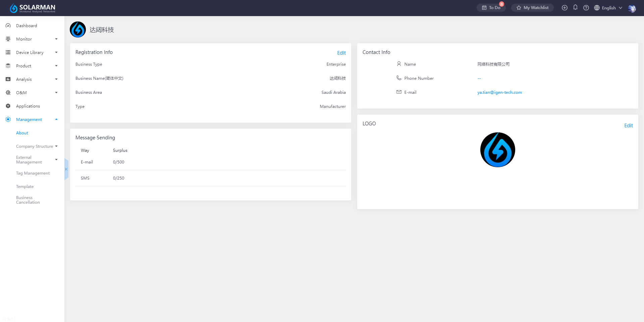644x322 pixels.
Task: Click the O&M gear icon
Action: 8,93
